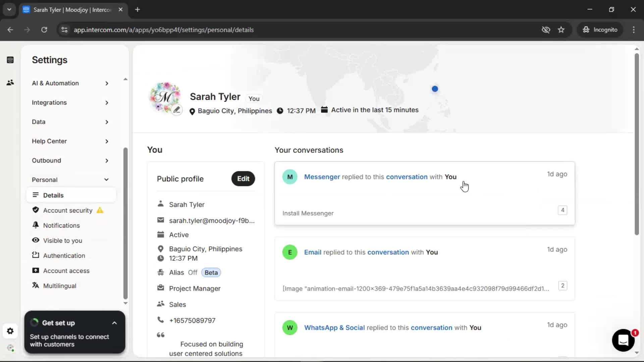Click the quote icon above the bio text
This screenshot has height=362, width=644.
point(161,335)
